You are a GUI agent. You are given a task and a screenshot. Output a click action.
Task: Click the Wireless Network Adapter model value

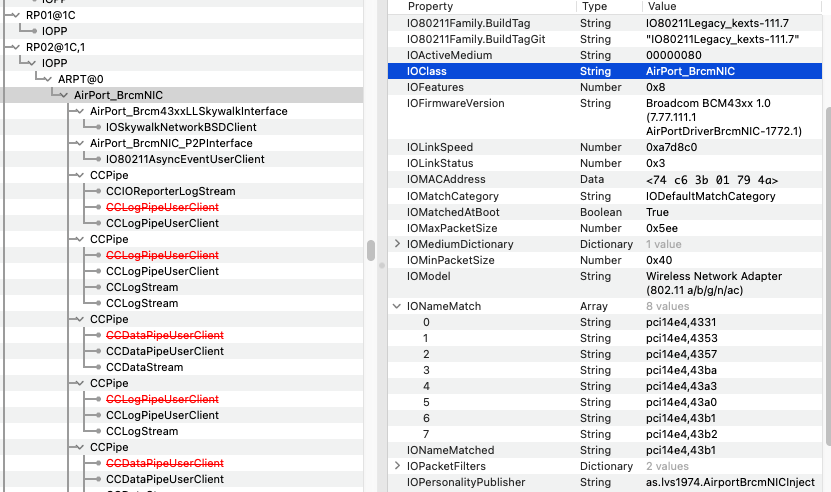(x=714, y=283)
